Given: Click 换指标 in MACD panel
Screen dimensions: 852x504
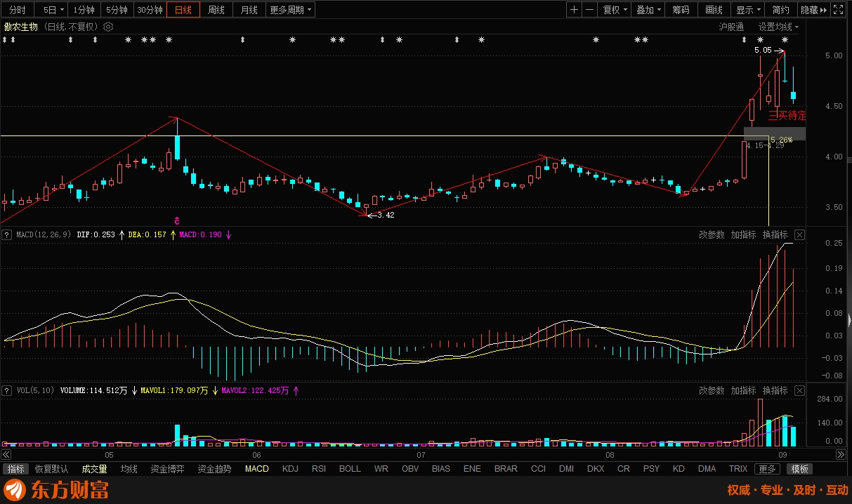Looking at the screenshot, I should tap(775, 234).
